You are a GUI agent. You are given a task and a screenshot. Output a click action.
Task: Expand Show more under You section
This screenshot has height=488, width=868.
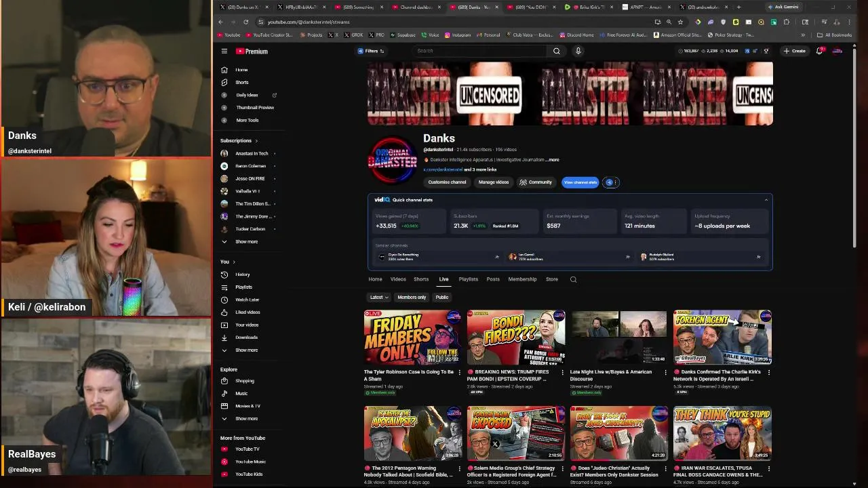point(245,350)
